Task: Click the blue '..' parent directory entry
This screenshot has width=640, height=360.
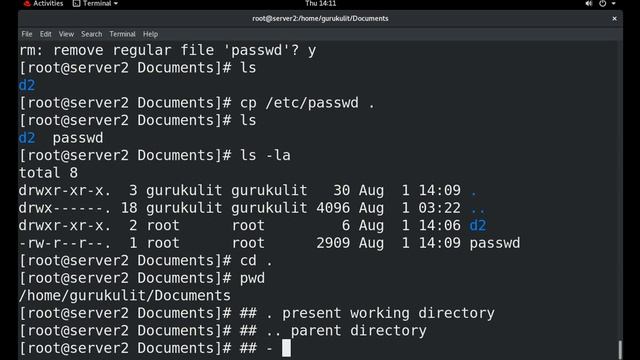Action: 478,210
